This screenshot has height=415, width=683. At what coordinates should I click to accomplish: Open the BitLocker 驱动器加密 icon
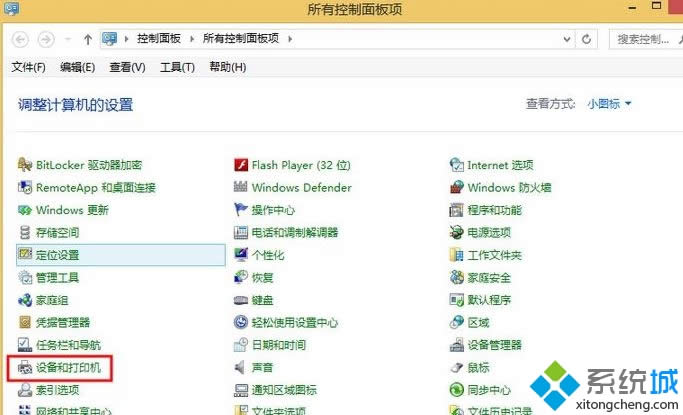[x=25, y=165]
